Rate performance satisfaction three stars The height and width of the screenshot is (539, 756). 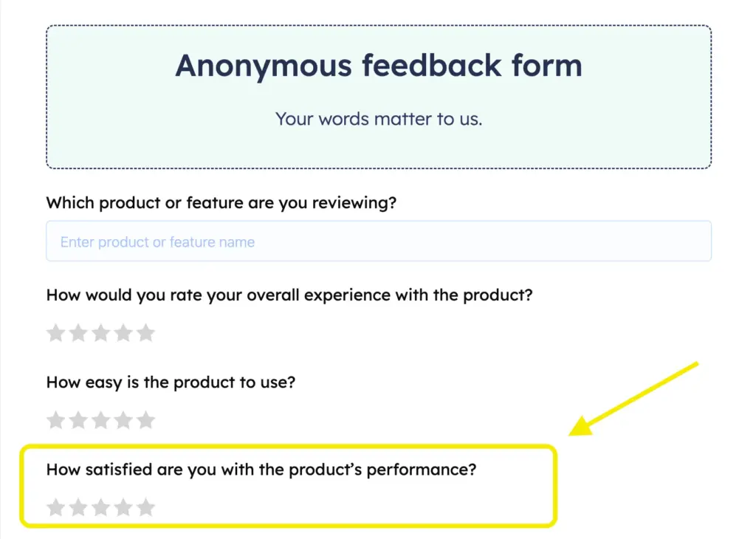[100, 507]
